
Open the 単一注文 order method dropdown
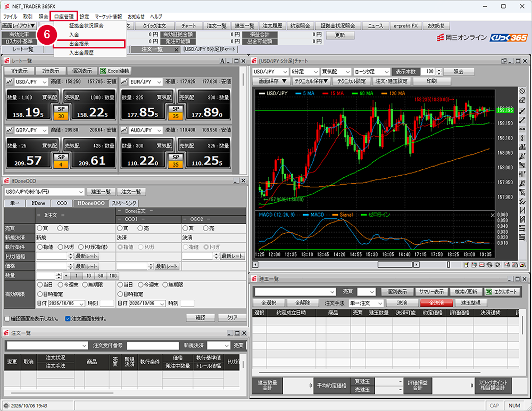[367, 303]
